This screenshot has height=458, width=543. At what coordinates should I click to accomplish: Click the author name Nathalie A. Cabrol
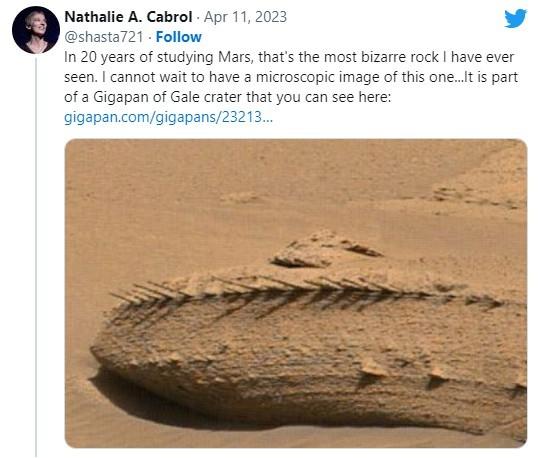(x=128, y=17)
